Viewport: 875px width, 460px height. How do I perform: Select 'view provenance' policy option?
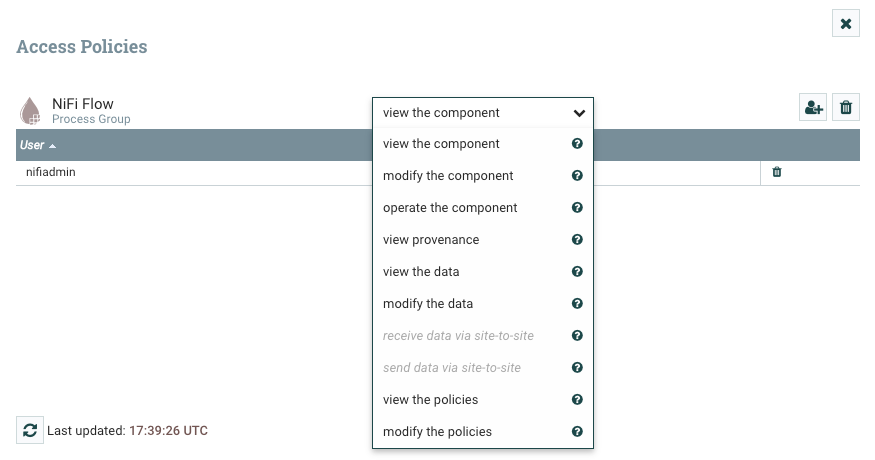pos(431,240)
